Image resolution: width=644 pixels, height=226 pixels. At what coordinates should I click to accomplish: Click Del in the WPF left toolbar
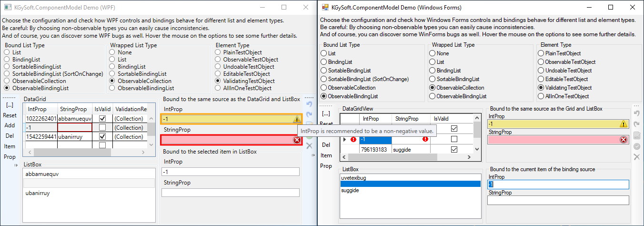coord(10,136)
